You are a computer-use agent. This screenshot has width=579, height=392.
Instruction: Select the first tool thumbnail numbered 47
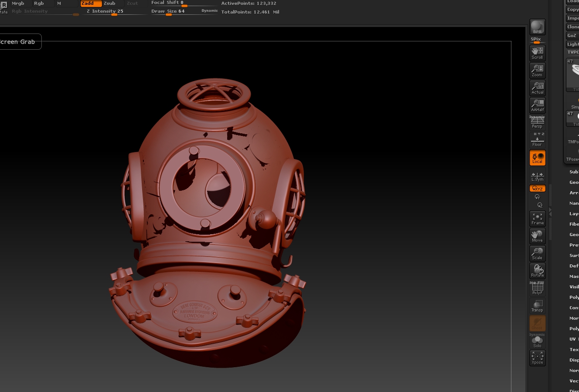(x=572, y=75)
